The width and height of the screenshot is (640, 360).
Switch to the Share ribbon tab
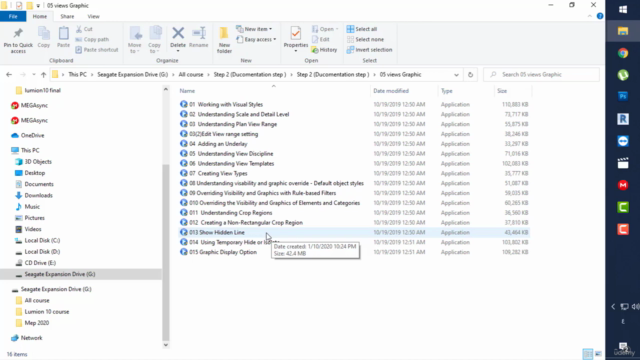pyautogui.click(x=67, y=16)
